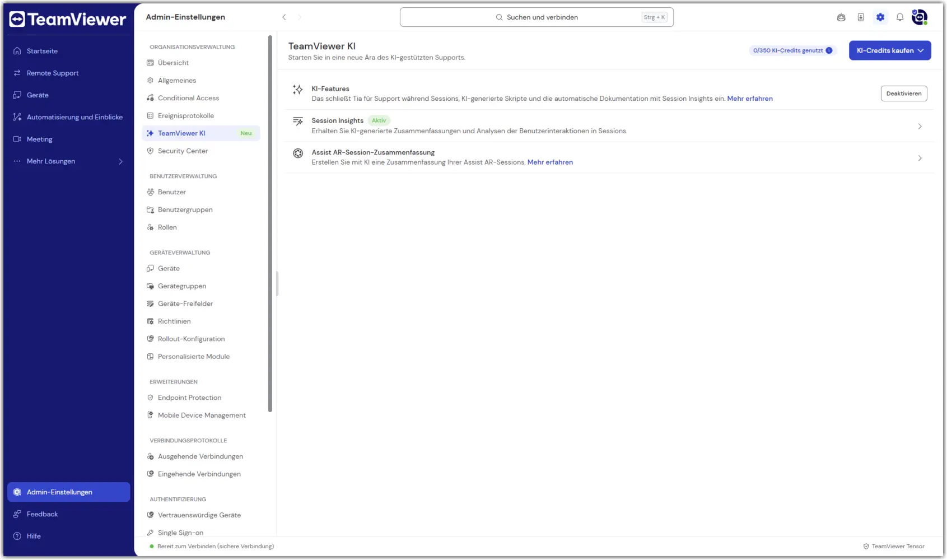Click Bereit zum Verbinden status text
The height and width of the screenshot is (560, 947).
click(216, 547)
